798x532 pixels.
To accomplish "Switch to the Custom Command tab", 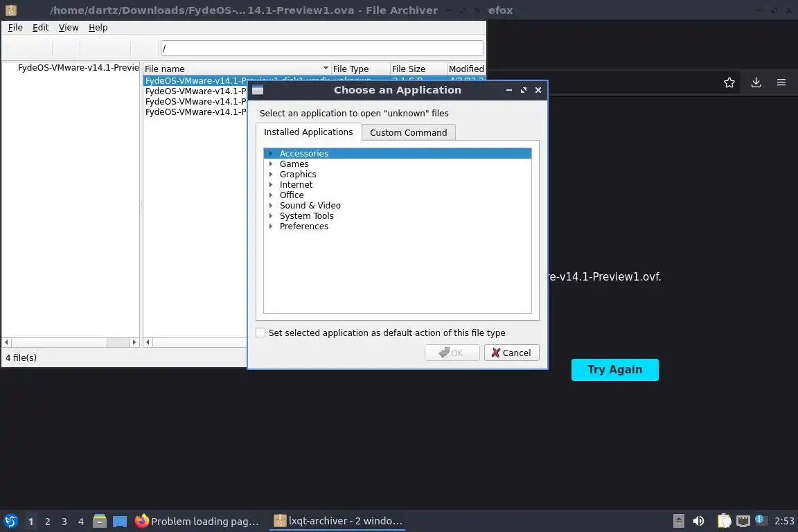I will (x=408, y=132).
